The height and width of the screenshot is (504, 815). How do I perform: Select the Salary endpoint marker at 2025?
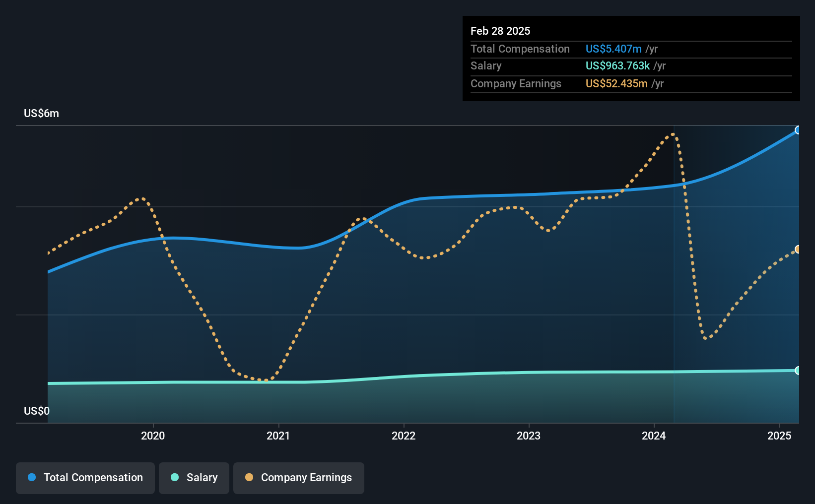pos(798,371)
